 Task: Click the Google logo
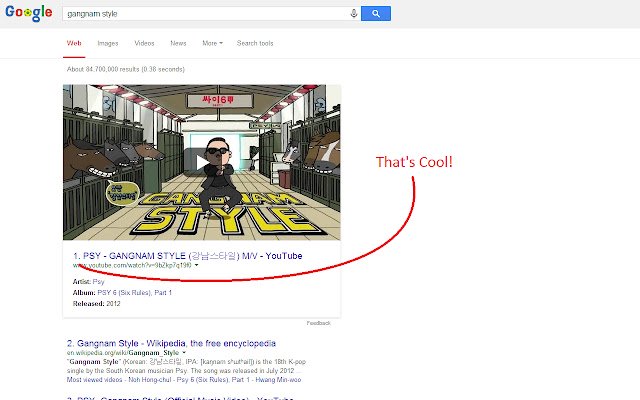(29, 13)
